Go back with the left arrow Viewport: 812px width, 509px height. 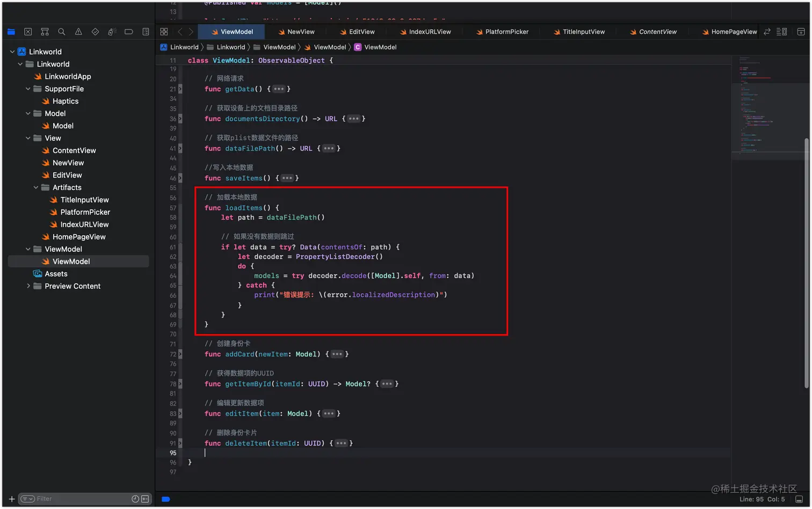(180, 32)
